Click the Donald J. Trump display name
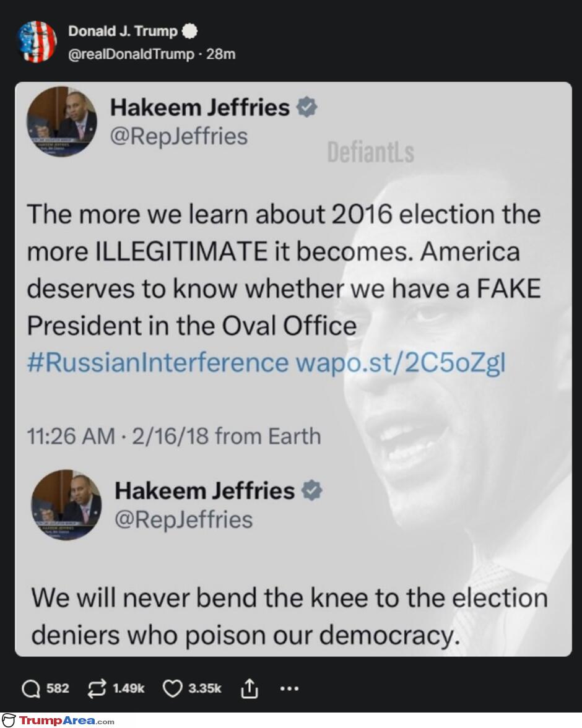Image resolution: width=582 pixels, height=728 pixels. pyautogui.click(x=123, y=31)
